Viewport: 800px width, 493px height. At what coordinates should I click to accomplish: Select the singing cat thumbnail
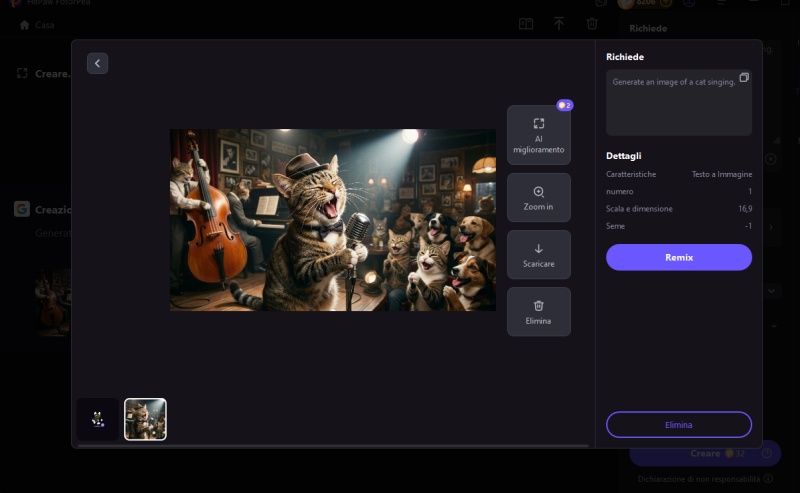[145, 419]
